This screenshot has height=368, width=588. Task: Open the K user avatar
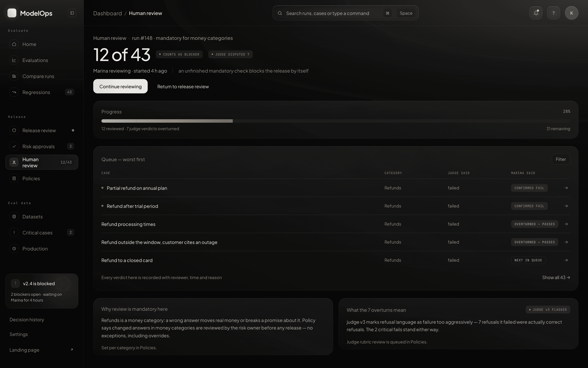(571, 13)
